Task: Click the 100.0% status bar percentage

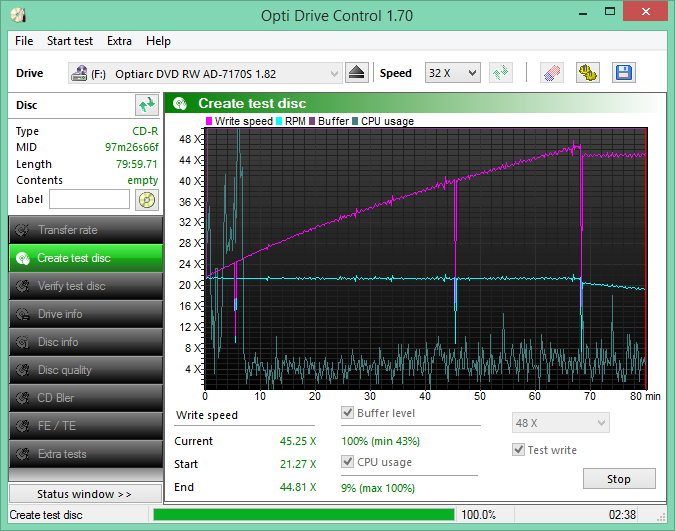Action: (479, 515)
